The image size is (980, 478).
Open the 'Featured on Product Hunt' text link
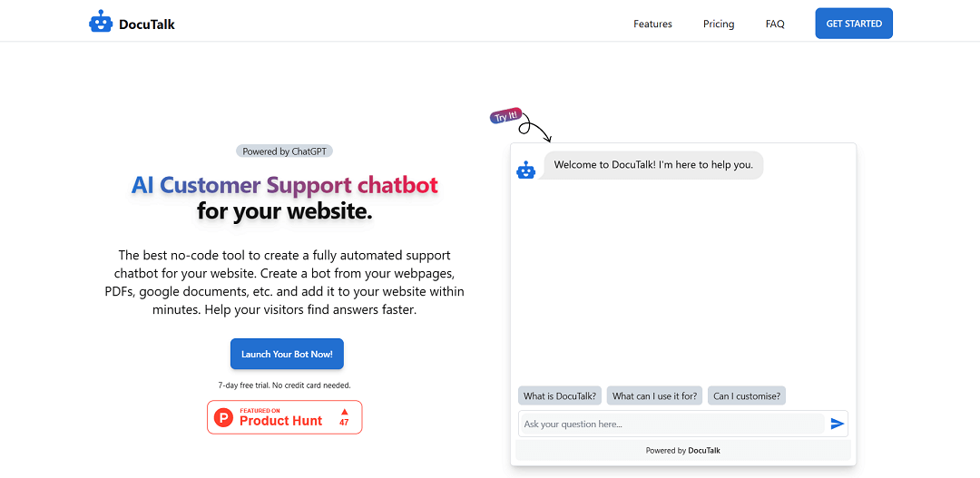(280, 418)
